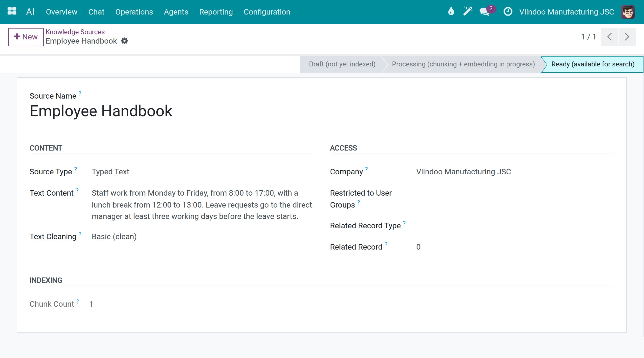644x358 pixels.
Task: Show help tooltip for Source Type
Action: coord(76,169)
